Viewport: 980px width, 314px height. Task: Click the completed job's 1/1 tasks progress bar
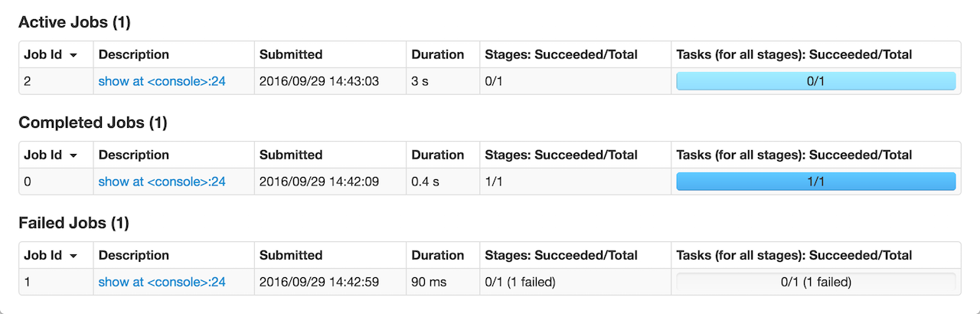[x=815, y=182]
